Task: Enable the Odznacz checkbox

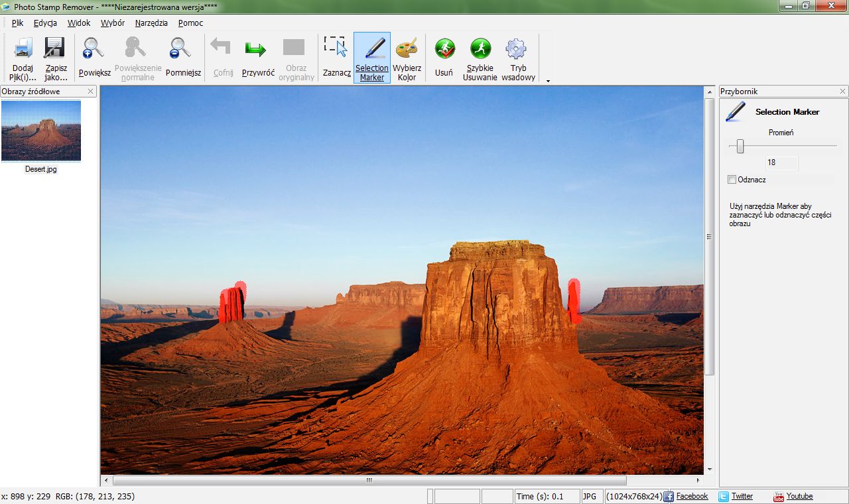Action: [732, 180]
